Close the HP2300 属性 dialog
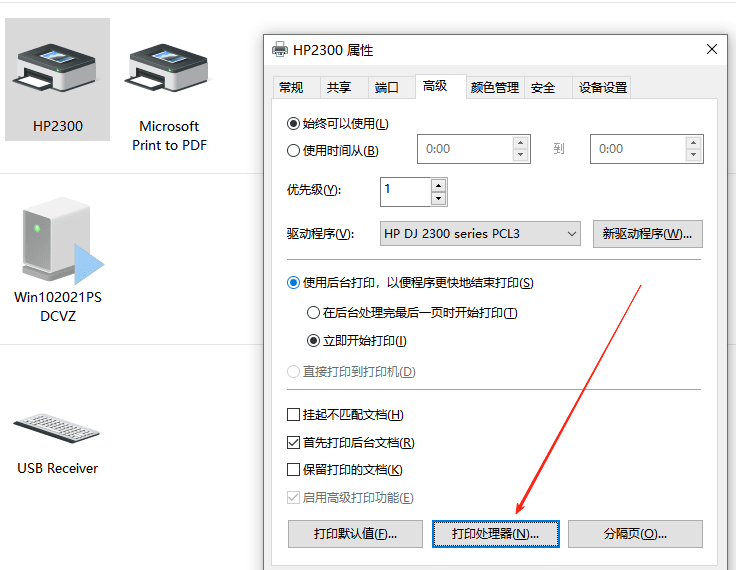The width and height of the screenshot is (736, 570). tap(712, 49)
